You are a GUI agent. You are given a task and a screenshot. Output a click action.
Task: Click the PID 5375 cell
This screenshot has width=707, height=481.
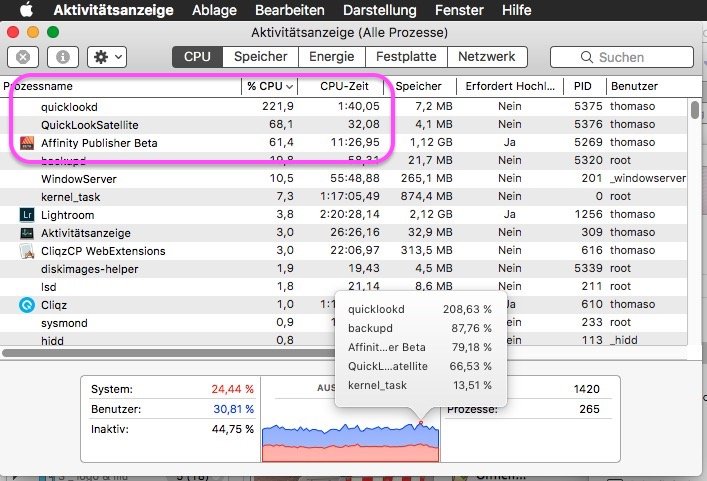(588, 106)
